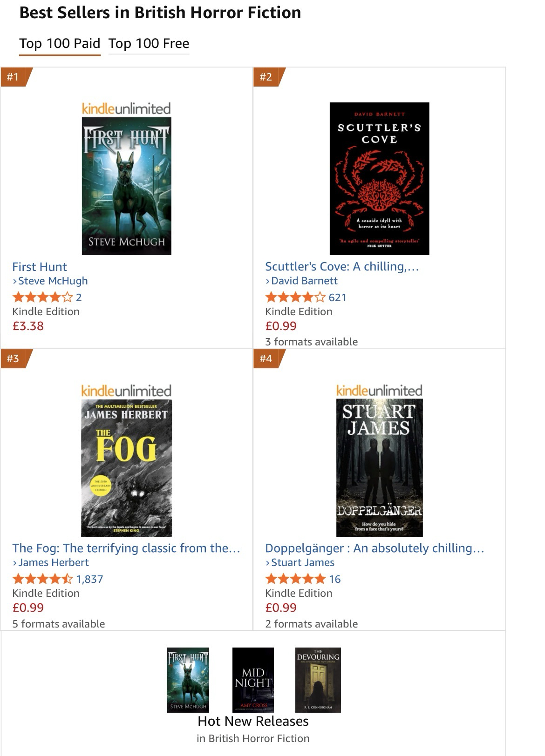
Task: Click star rating for Scuttler's Cove
Action: (295, 297)
